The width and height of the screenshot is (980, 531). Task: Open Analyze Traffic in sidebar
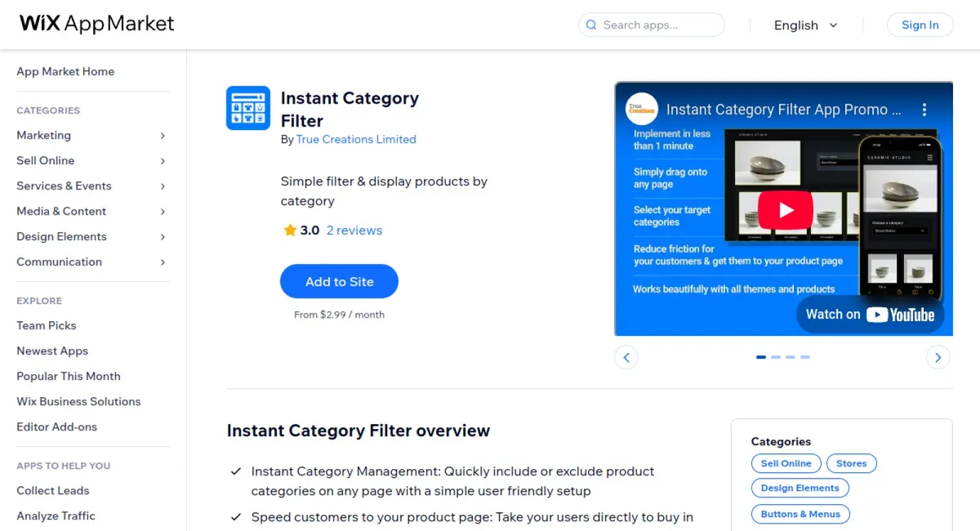[x=56, y=515]
